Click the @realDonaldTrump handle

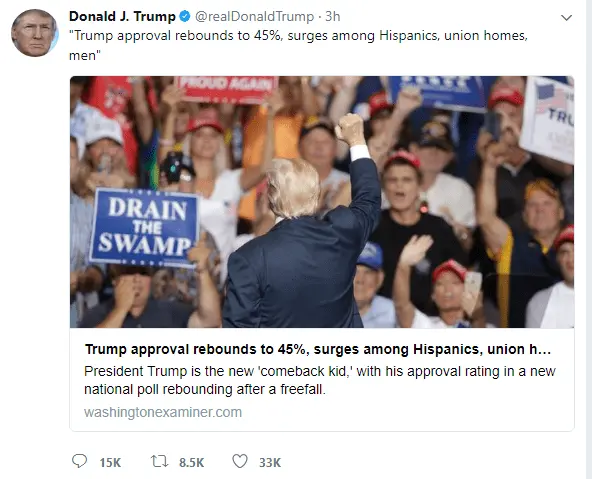[254, 16]
